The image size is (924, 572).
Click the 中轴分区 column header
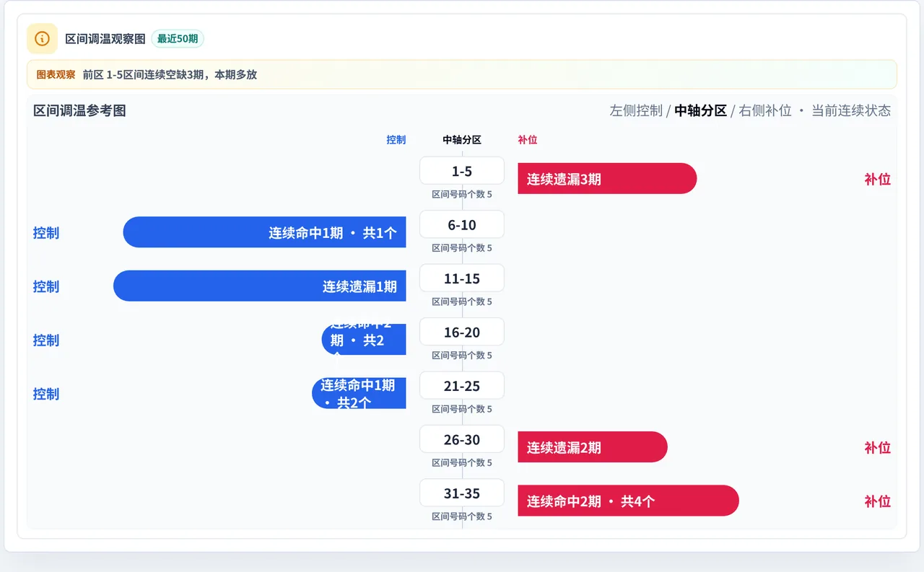click(462, 140)
